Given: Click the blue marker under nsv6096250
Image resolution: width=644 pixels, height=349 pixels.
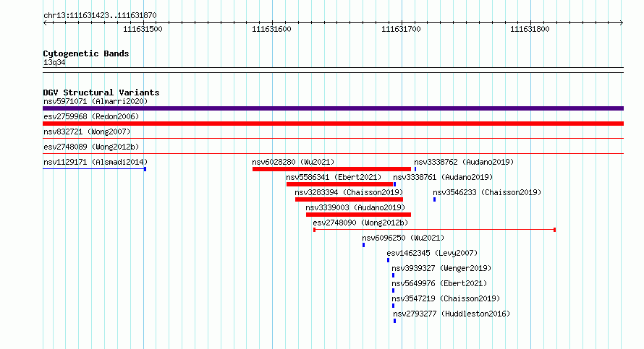Looking at the screenshot, I should (x=363, y=245).
